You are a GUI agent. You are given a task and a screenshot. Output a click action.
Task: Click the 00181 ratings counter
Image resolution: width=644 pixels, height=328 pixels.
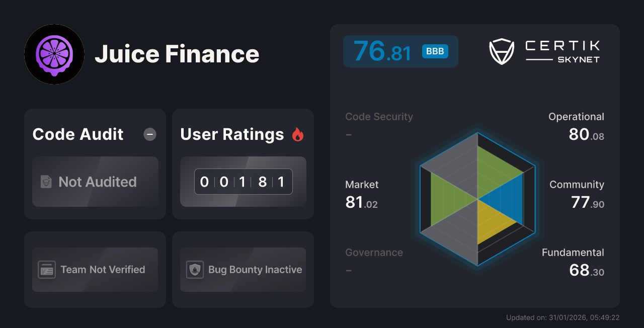click(243, 182)
